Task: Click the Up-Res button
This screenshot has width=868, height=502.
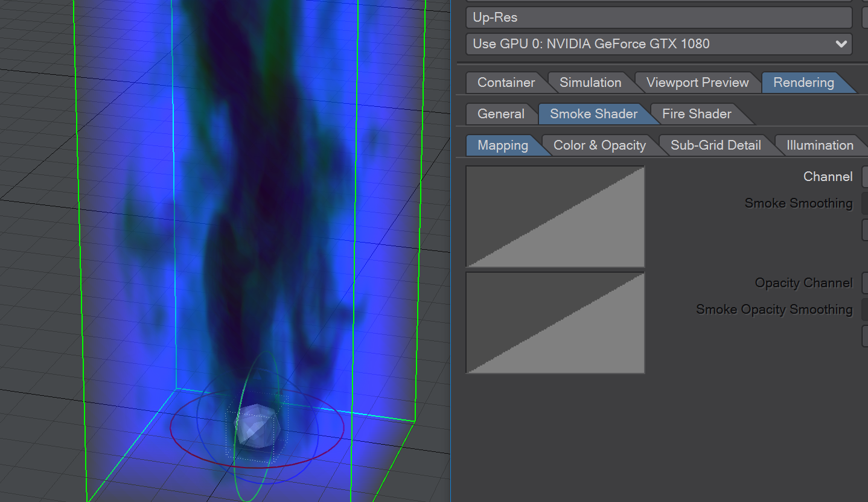Action: coord(659,17)
